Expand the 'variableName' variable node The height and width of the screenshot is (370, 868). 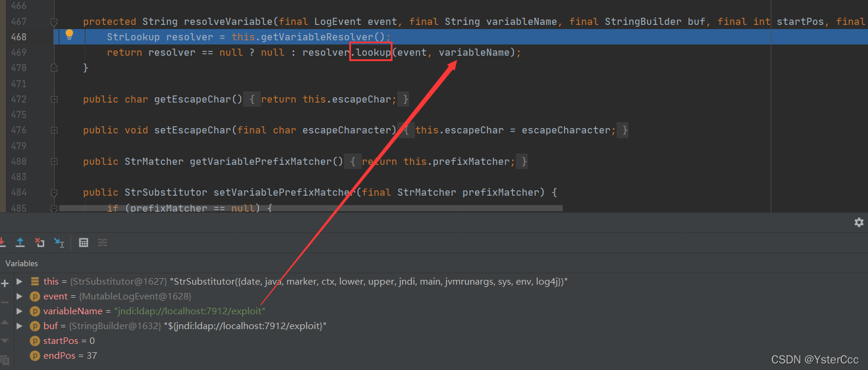point(20,311)
